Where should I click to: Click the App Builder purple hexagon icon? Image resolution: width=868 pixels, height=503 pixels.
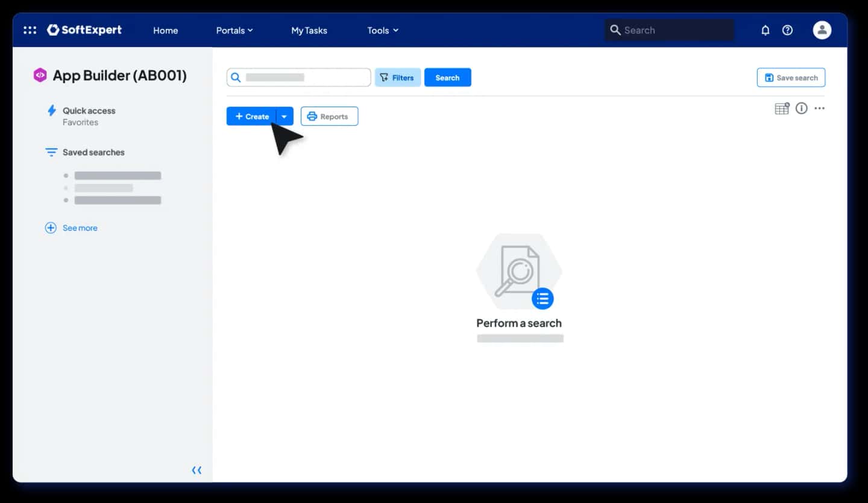coord(40,75)
